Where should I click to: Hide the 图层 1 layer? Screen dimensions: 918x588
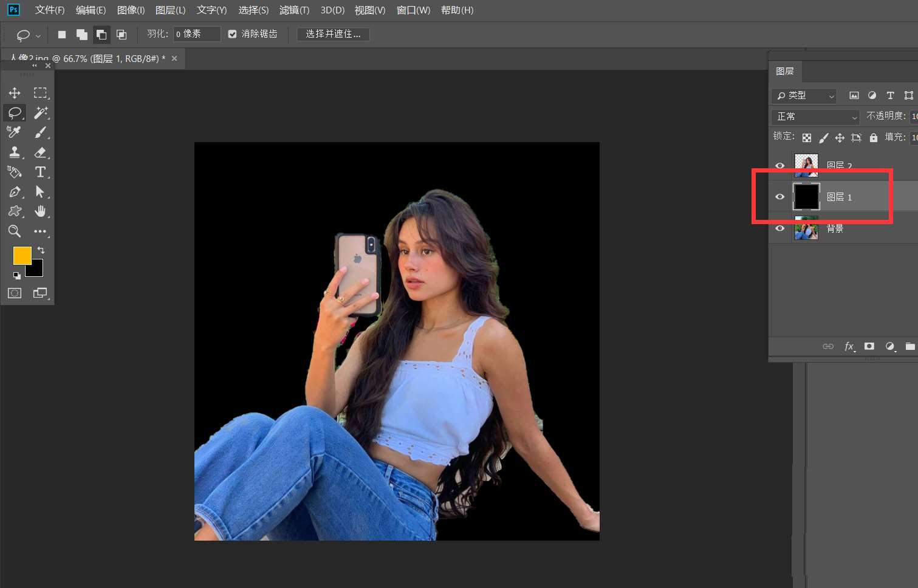(780, 197)
